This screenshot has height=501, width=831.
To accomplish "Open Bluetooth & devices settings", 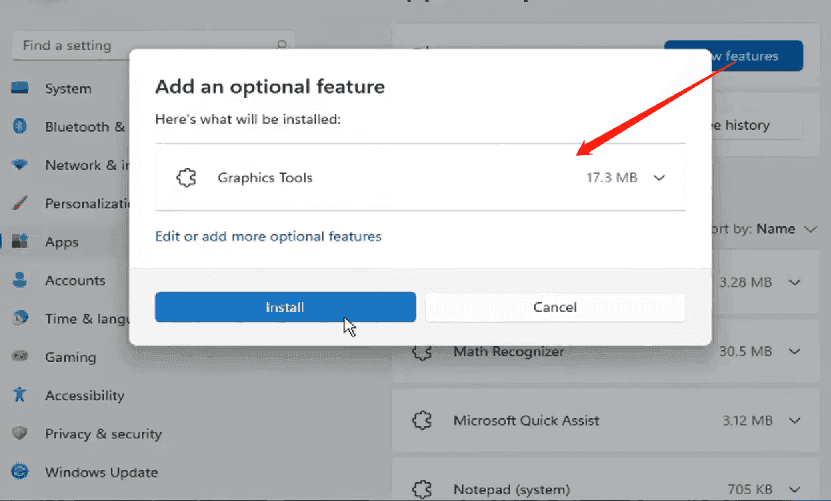I will coord(85,127).
